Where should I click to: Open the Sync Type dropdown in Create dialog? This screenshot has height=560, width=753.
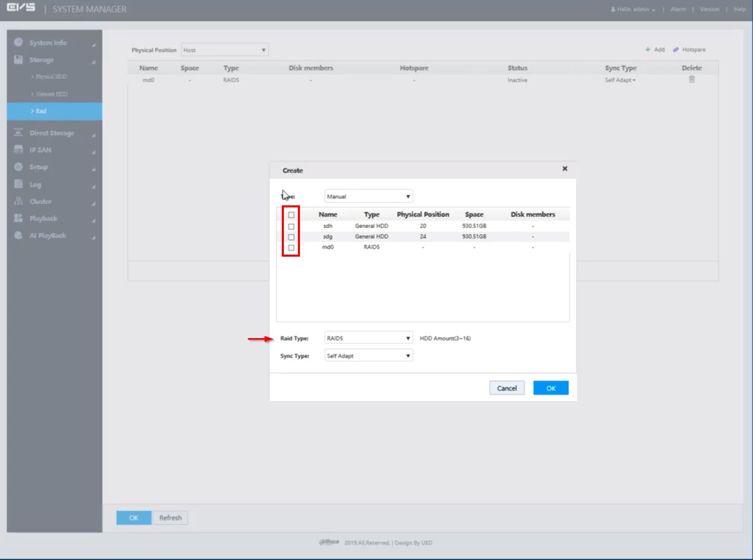[x=368, y=356]
